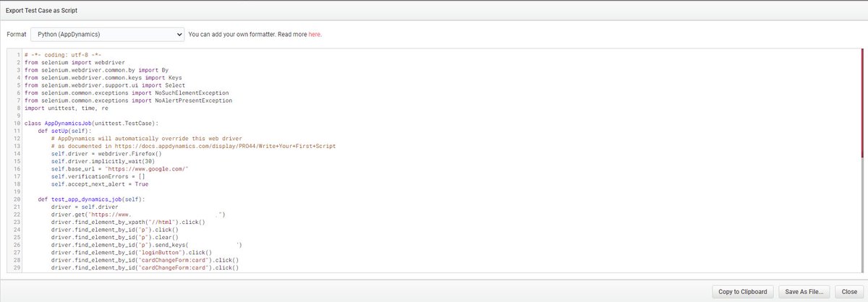Image resolution: width=868 pixels, height=302 pixels.
Task: Copy the script using Copy to Clipboard
Action: tap(744, 292)
